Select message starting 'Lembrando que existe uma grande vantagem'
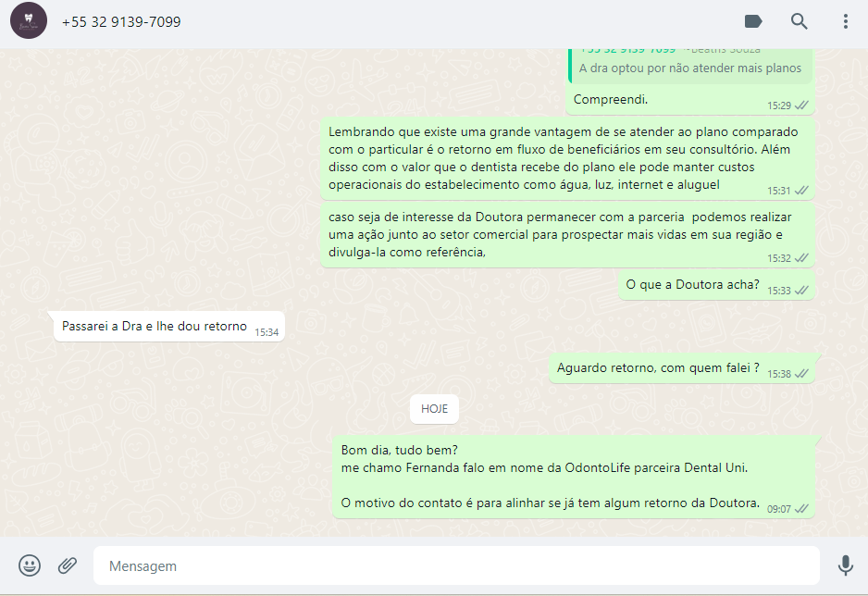868x596 pixels. coord(567,158)
